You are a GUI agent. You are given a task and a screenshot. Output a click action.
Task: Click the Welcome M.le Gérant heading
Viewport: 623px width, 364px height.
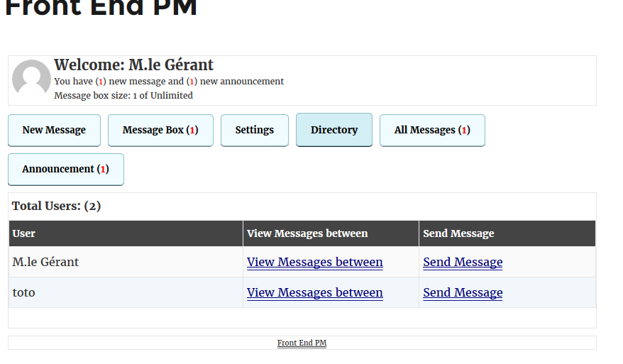pos(134,65)
